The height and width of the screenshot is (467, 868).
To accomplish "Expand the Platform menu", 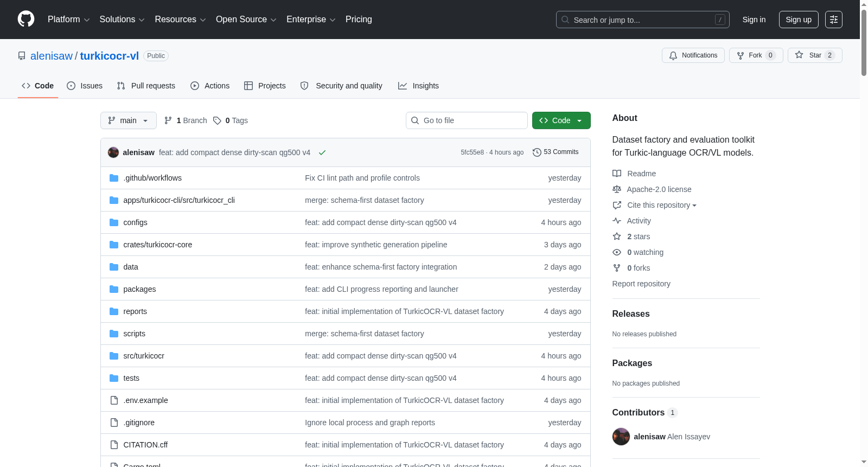I will click(x=68, y=20).
